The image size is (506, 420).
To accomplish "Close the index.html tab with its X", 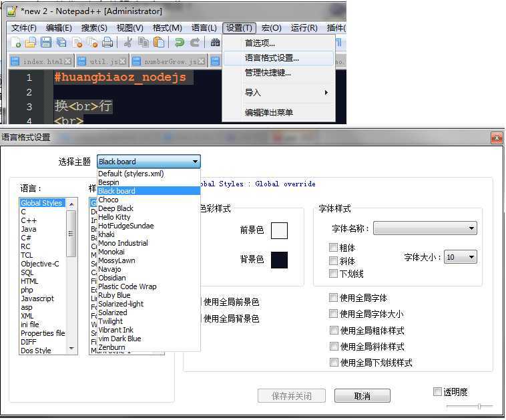I will click(67, 61).
